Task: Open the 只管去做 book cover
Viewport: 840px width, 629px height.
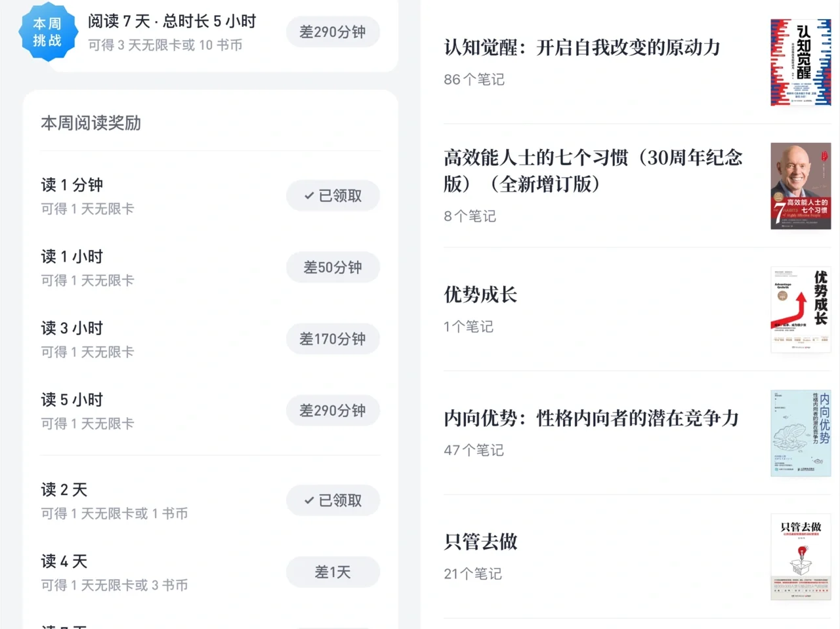Action: point(800,556)
